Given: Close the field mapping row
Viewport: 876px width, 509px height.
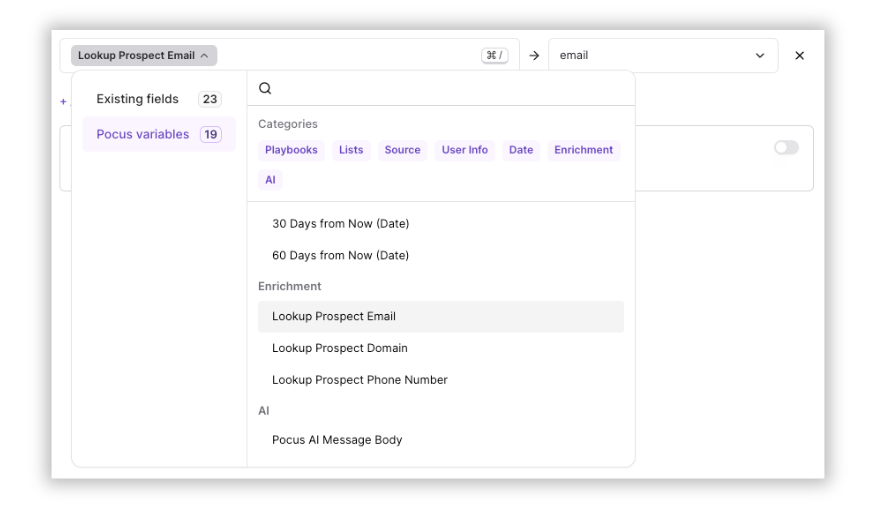Looking at the screenshot, I should tap(799, 55).
